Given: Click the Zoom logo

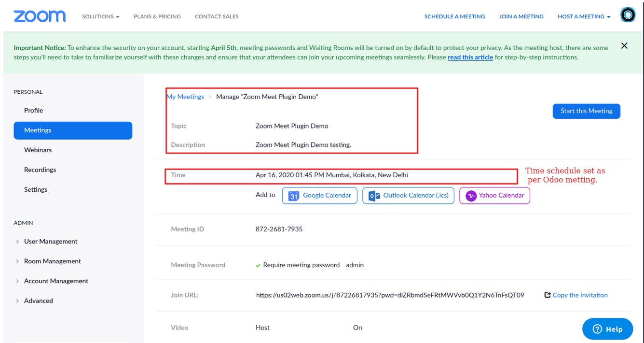Looking at the screenshot, I should click(40, 16).
